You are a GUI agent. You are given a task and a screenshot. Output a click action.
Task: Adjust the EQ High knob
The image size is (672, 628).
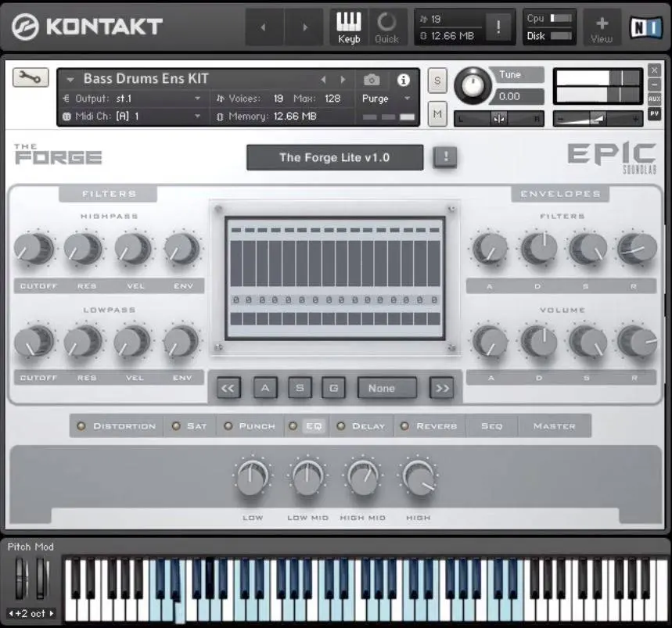pos(419,476)
